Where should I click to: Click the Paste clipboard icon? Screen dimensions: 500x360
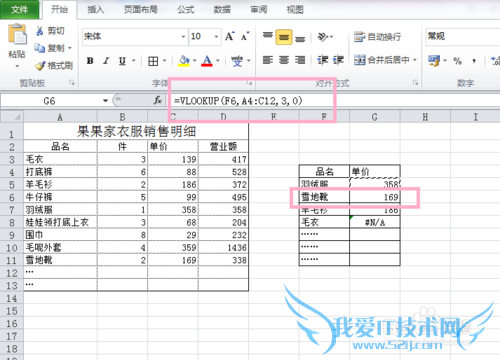[x=17, y=34]
